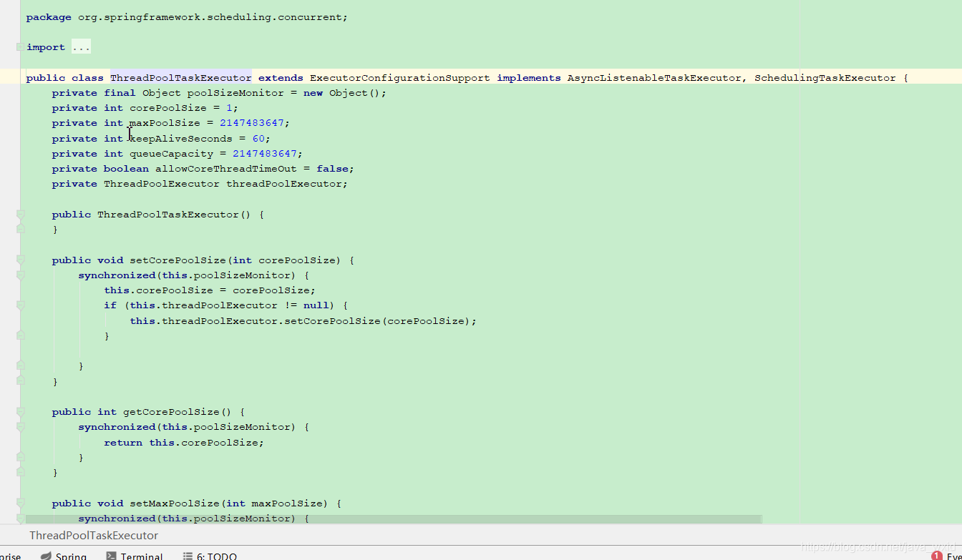Screen dimensions: 962x560
Task: Click the keepAliveSeconds value 60
Action: pos(258,138)
